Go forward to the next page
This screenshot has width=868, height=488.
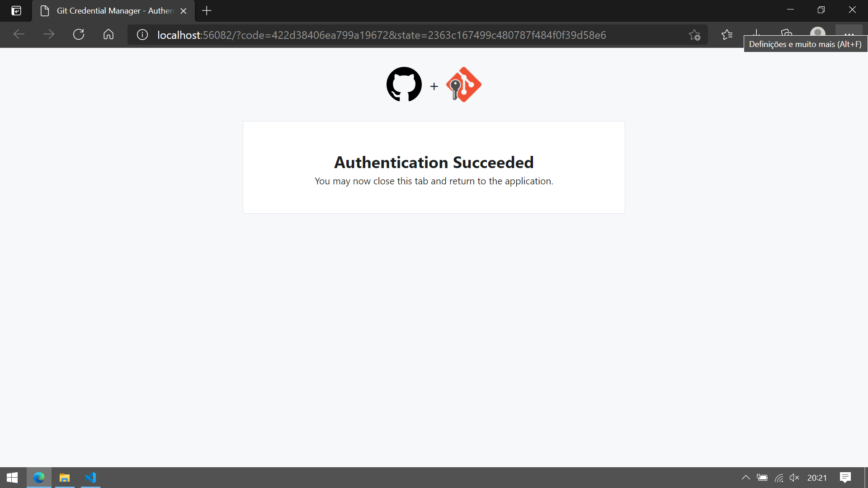[49, 35]
